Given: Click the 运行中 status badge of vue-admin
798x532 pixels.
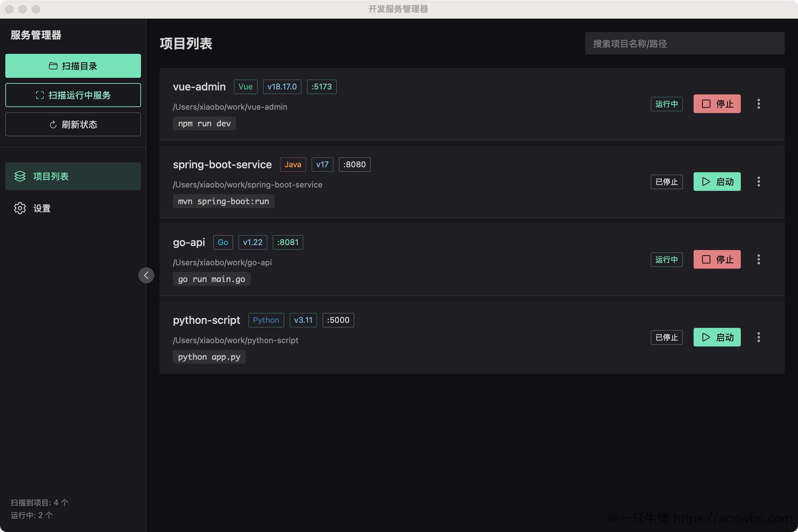Looking at the screenshot, I should pyautogui.click(x=667, y=104).
